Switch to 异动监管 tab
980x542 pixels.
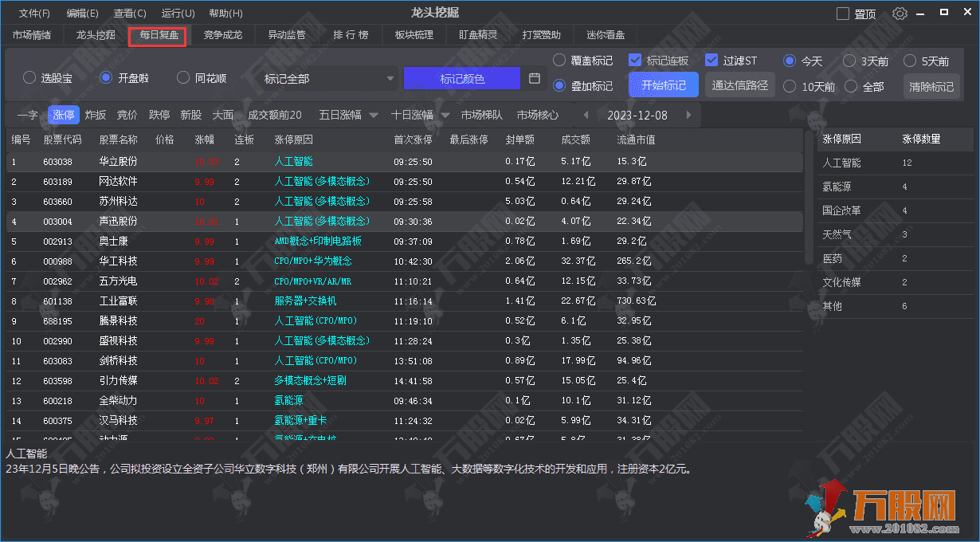pyautogui.click(x=287, y=35)
